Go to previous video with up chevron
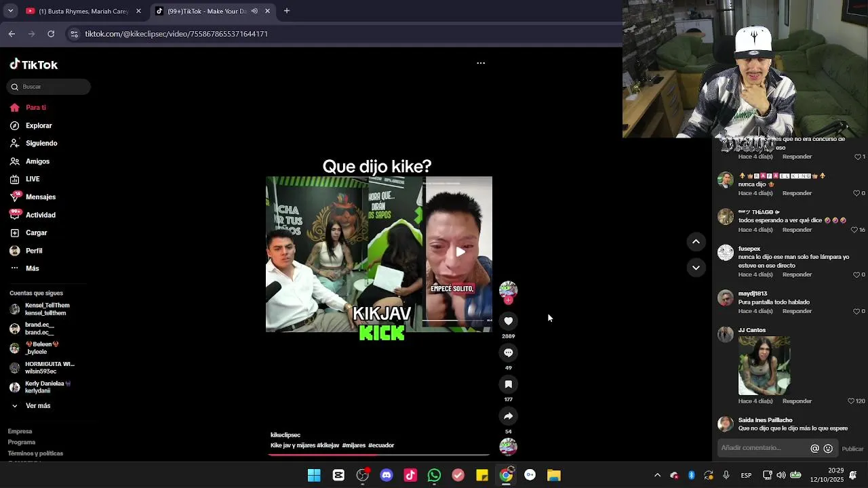Viewport: 868px width, 488px height. pyautogui.click(x=696, y=242)
